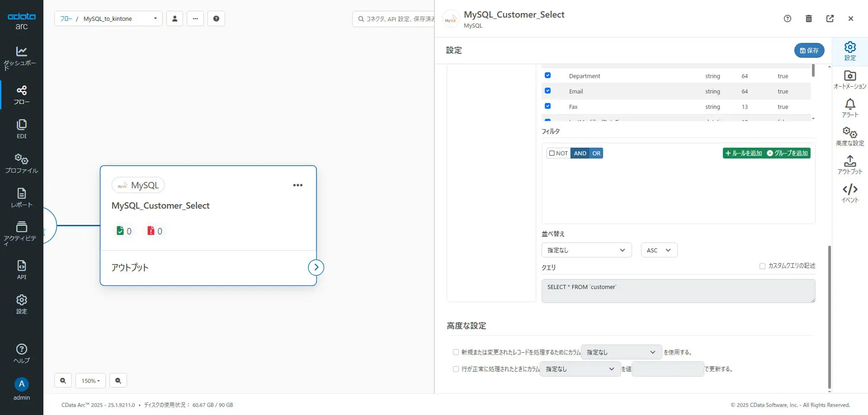Toggle the NOT filter checkbox

click(x=552, y=153)
